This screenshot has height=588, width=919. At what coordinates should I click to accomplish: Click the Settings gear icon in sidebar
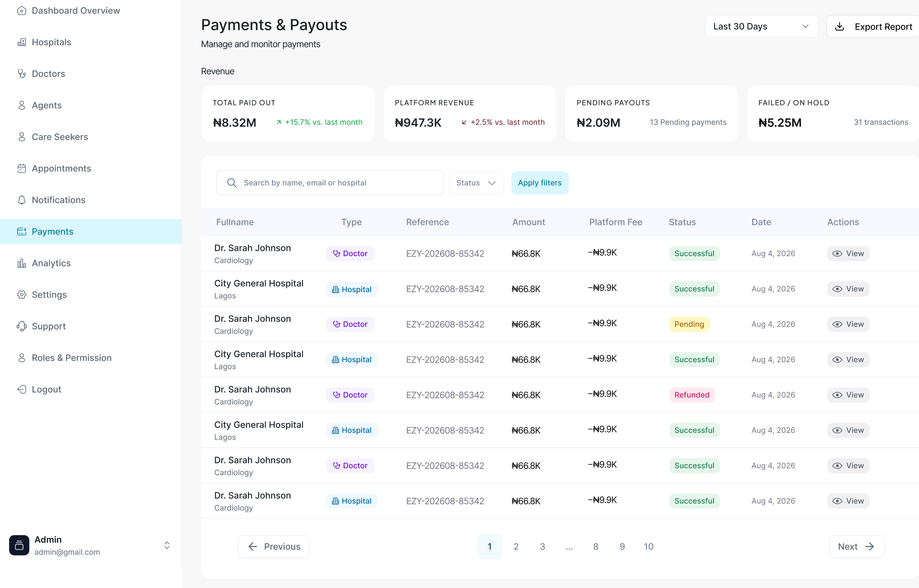tap(22, 294)
